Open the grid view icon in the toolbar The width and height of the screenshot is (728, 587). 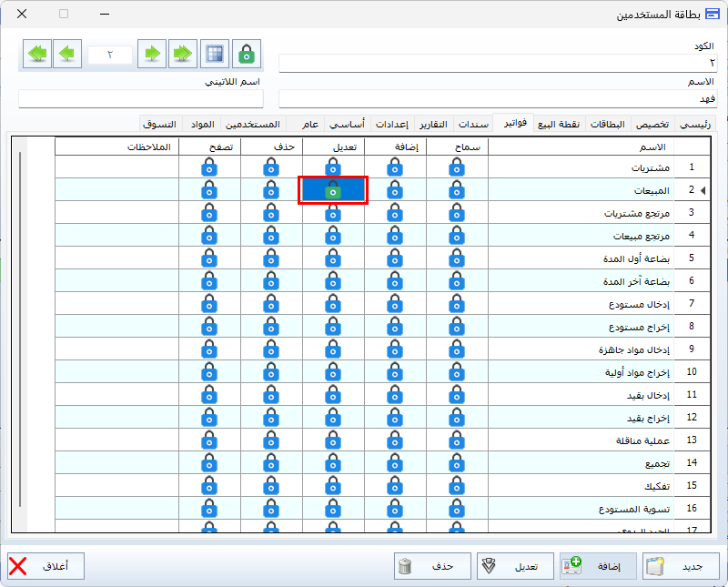(214, 55)
